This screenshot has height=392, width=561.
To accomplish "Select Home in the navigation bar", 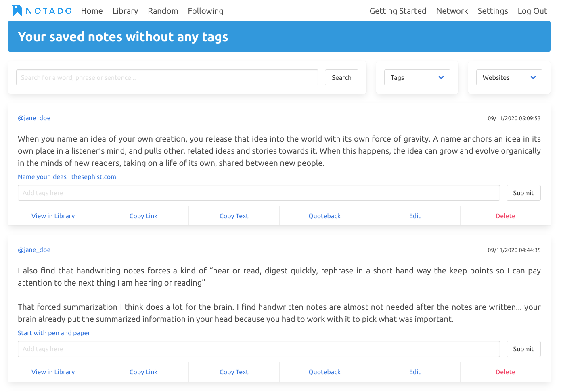I will [92, 11].
